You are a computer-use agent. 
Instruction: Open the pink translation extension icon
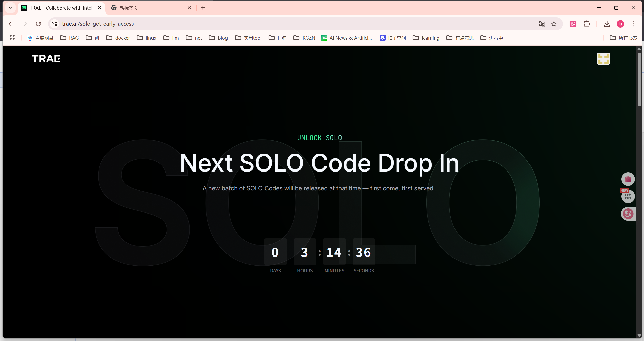573,24
